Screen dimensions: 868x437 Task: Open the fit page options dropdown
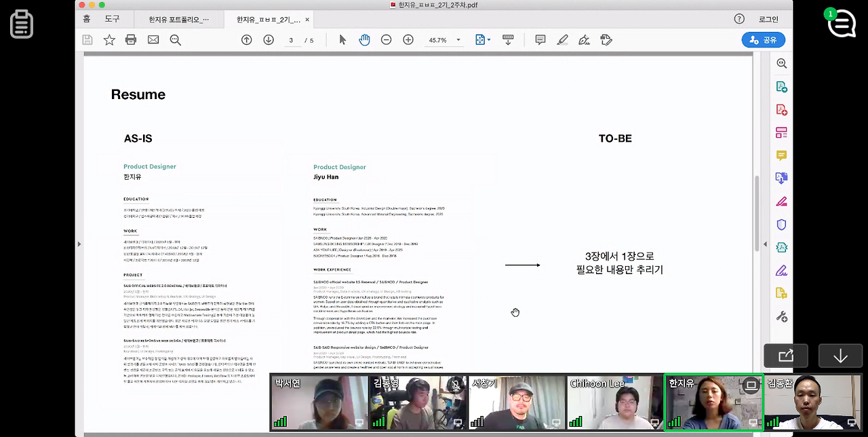tap(483, 40)
